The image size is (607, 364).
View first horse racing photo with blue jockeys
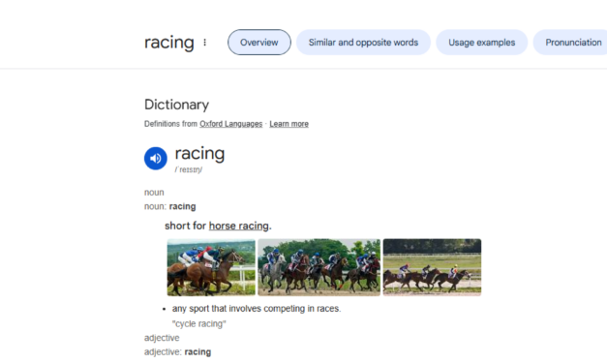(x=211, y=267)
